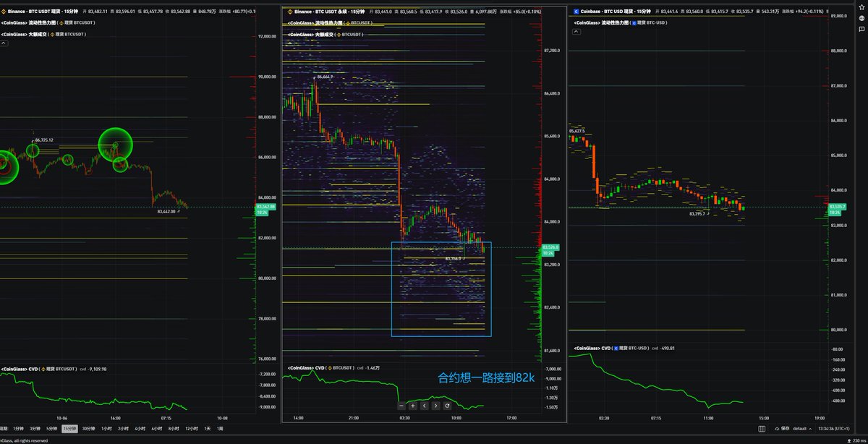This screenshot has height=444, width=868.
Task: Select the 3分钟 timeframe
Action: pyautogui.click(x=35, y=428)
